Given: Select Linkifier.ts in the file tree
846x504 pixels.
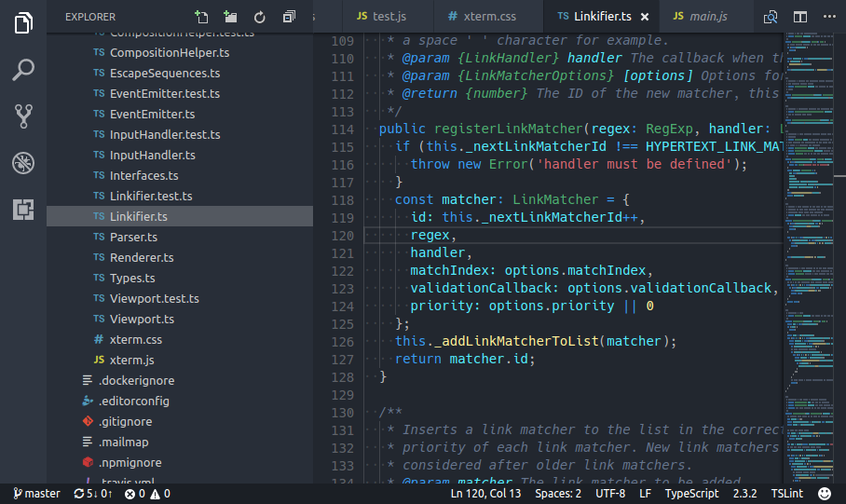Looking at the screenshot, I should tap(180, 216).
